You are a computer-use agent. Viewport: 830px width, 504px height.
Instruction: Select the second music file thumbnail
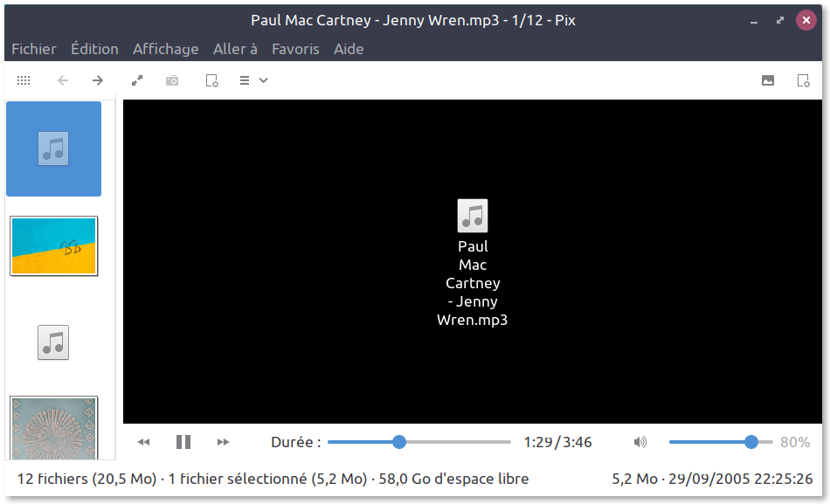pos(53,342)
